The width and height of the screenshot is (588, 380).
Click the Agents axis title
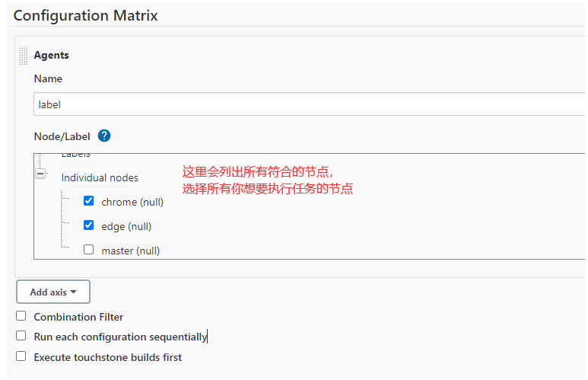[52, 55]
